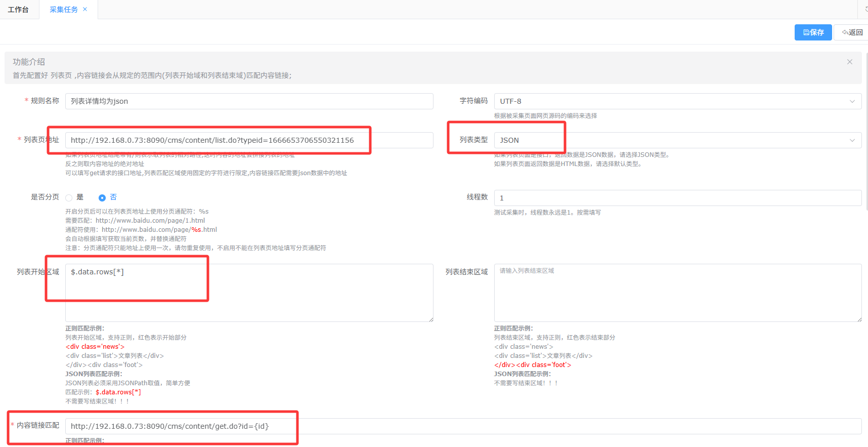The width and height of the screenshot is (868, 447).
Task: Click the 列表类型 dropdown chevron icon
Action: click(852, 140)
